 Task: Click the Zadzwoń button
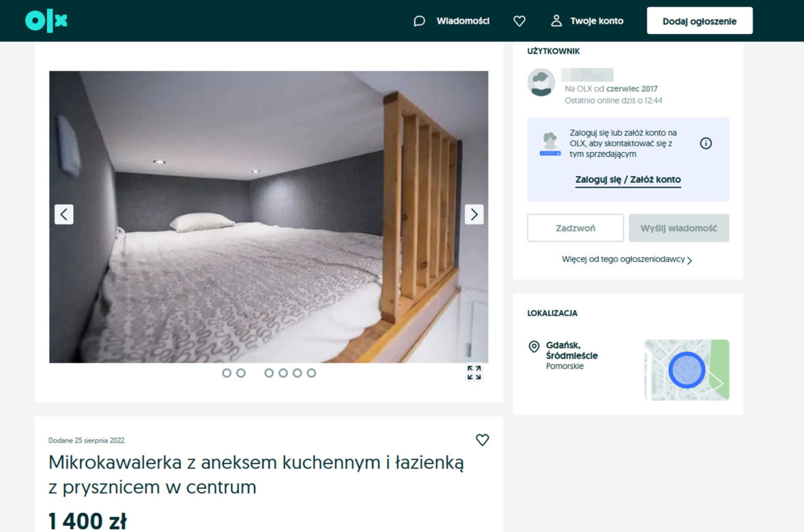click(575, 228)
